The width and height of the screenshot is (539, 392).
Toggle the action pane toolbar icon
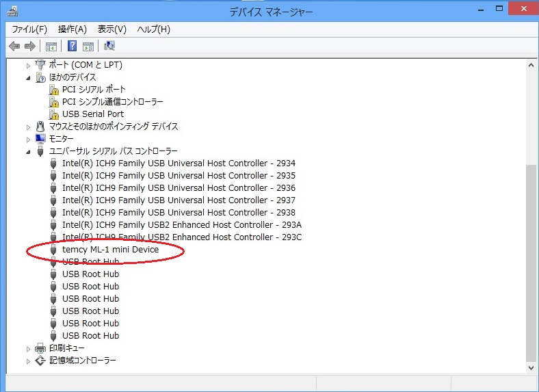coord(88,46)
